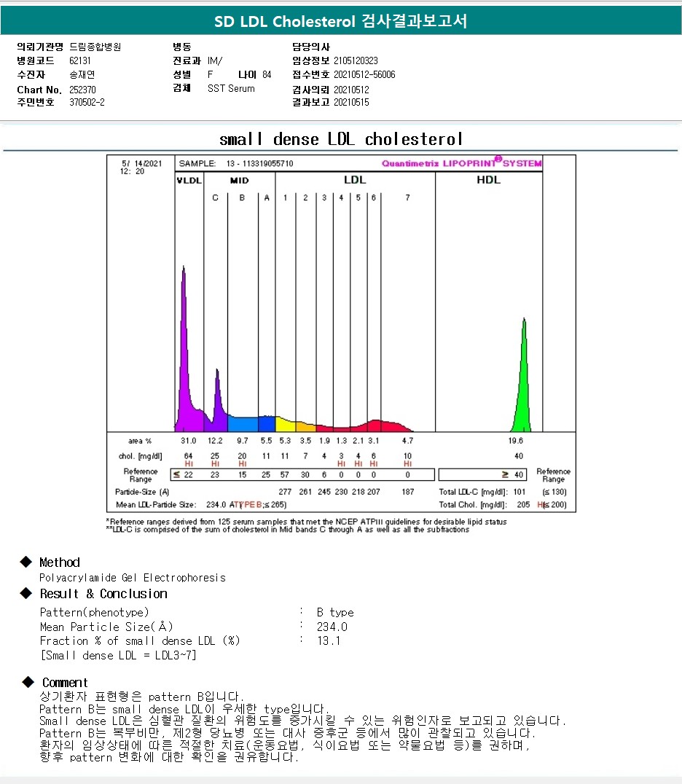682x784 pixels.
Task: Select the 'VLDL' column header
Action: point(189,181)
